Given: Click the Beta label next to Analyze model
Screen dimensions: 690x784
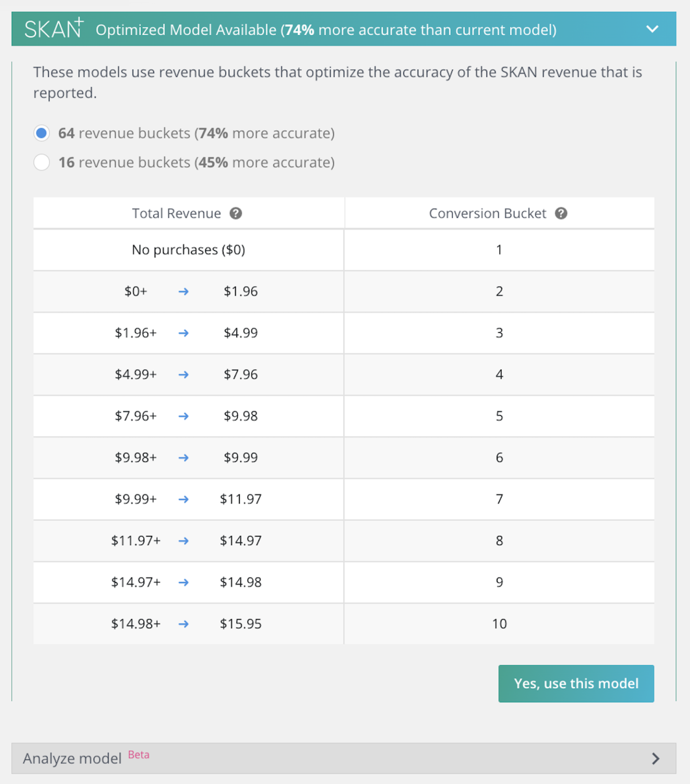Looking at the screenshot, I should [138, 755].
